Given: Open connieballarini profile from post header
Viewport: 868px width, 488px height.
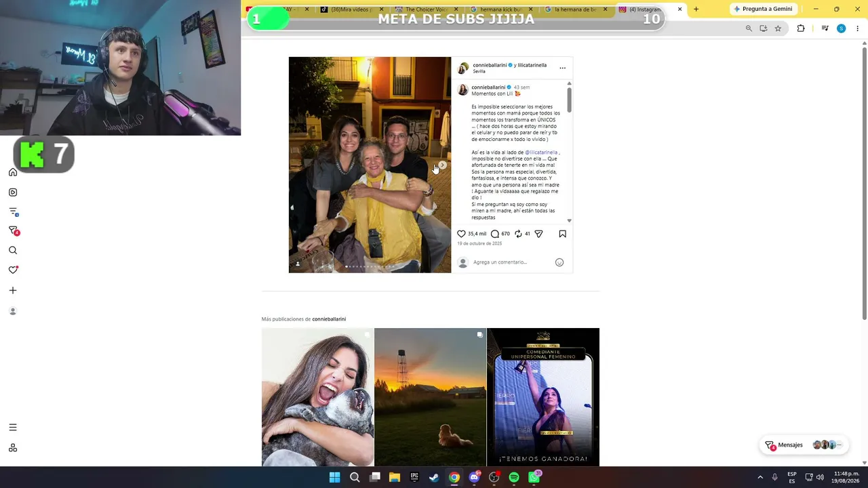Looking at the screenshot, I should pyautogui.click(x=490, y=65).
